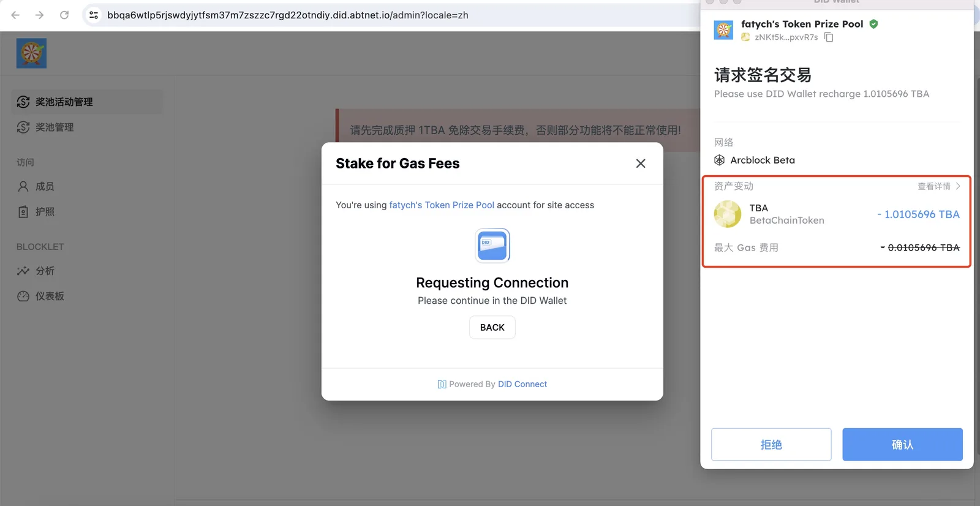Click the 最大 Gas 费用 label
This screenshot has height=506, width=980.
point(746,247)
